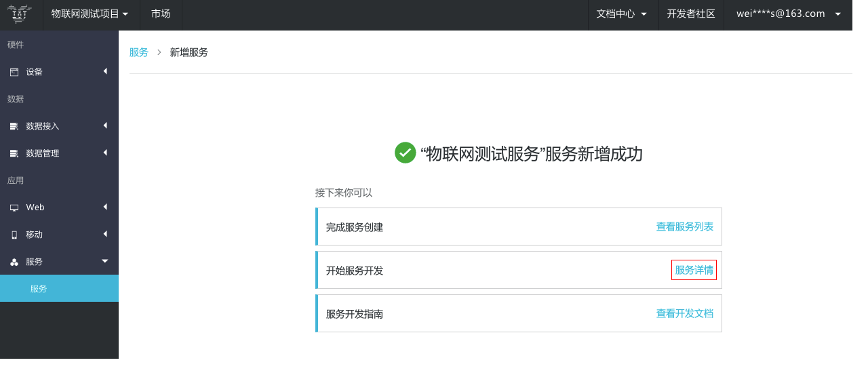Click the 服务详情 link
Viewport: 868px width, 373px height.
[x=694, y=270]
